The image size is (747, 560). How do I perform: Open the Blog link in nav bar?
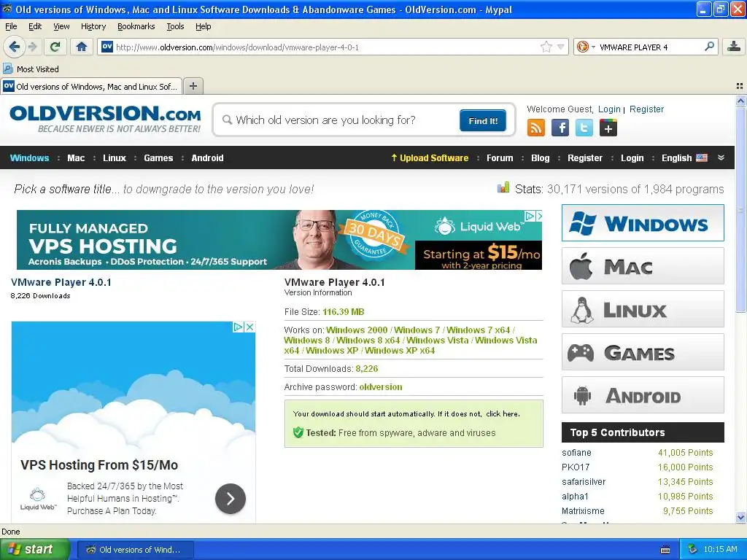541,158
